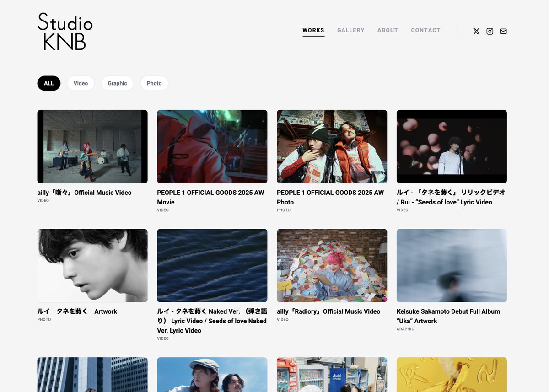Click title Seeds of love Naked Ver. Lyric Video
Viewport: 549px width, 392px height.
coord(212,321)
